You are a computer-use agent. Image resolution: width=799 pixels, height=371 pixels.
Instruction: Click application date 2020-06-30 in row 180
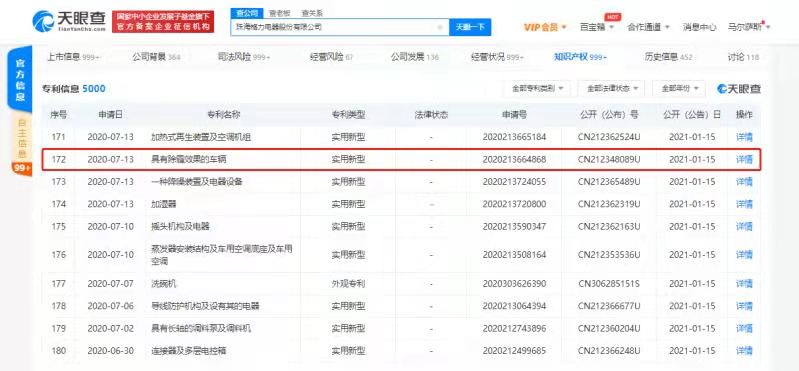[111, 351]
